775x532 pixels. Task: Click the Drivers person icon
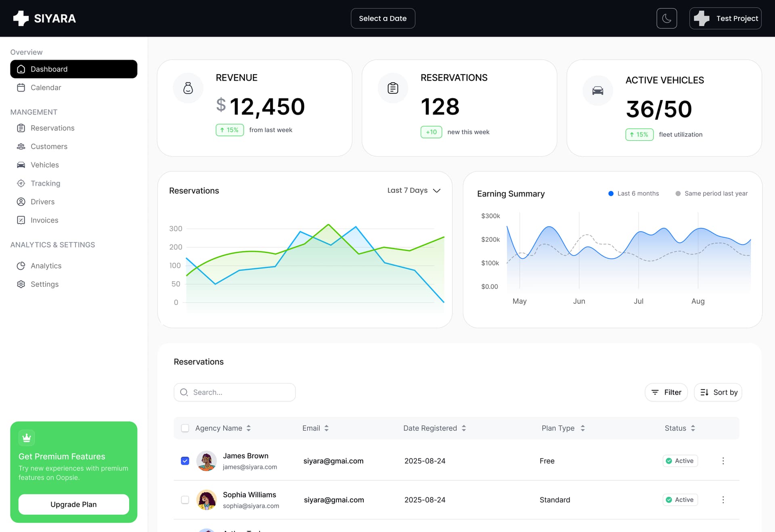[x=21, y=202]
